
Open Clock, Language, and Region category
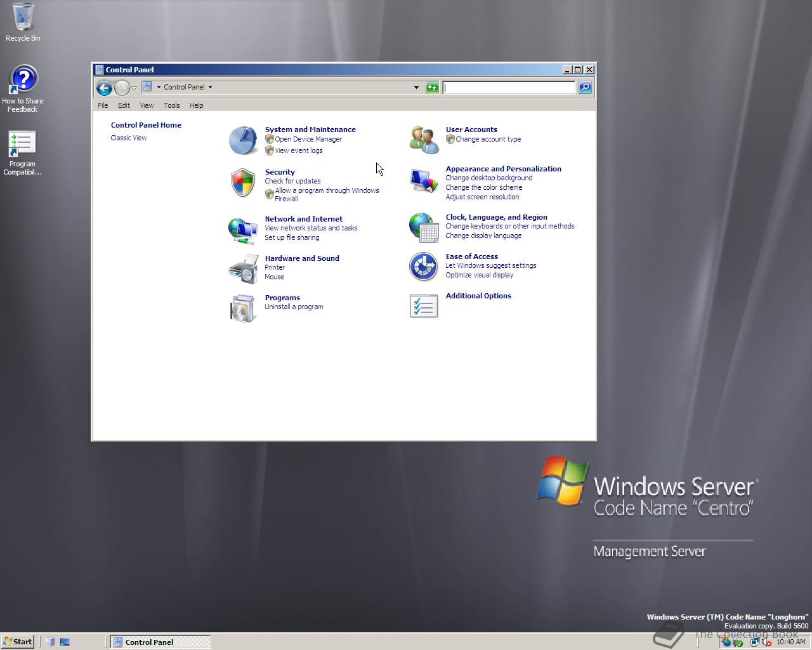496,217
